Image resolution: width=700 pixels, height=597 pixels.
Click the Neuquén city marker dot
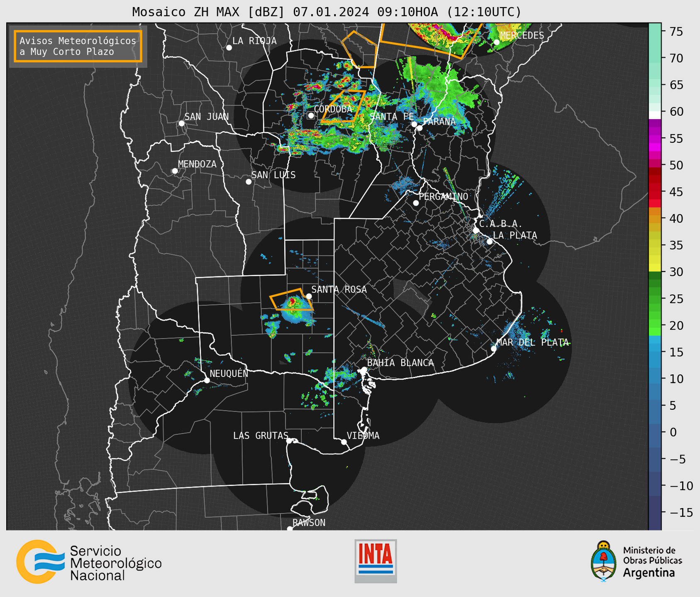point(207,380)
